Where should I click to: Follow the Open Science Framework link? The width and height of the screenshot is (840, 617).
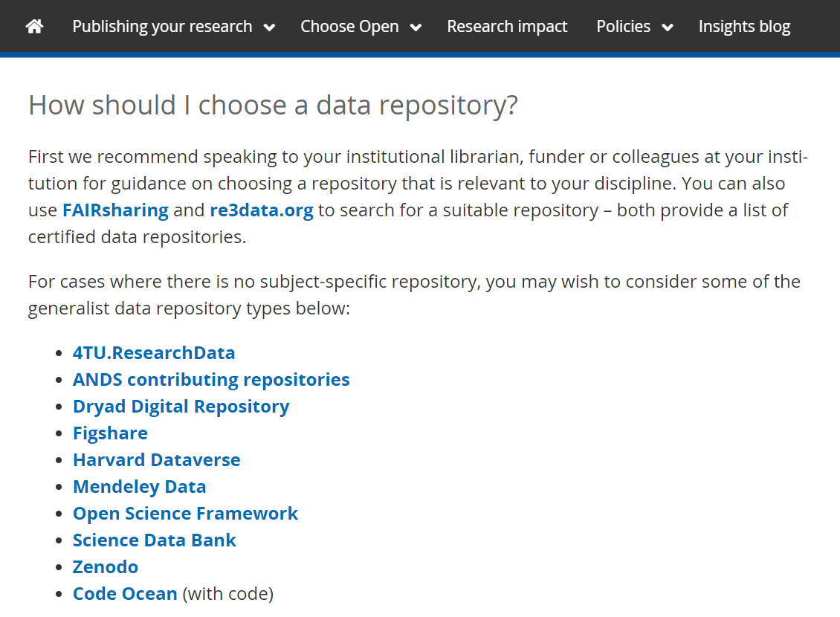(x=185, y=514)
